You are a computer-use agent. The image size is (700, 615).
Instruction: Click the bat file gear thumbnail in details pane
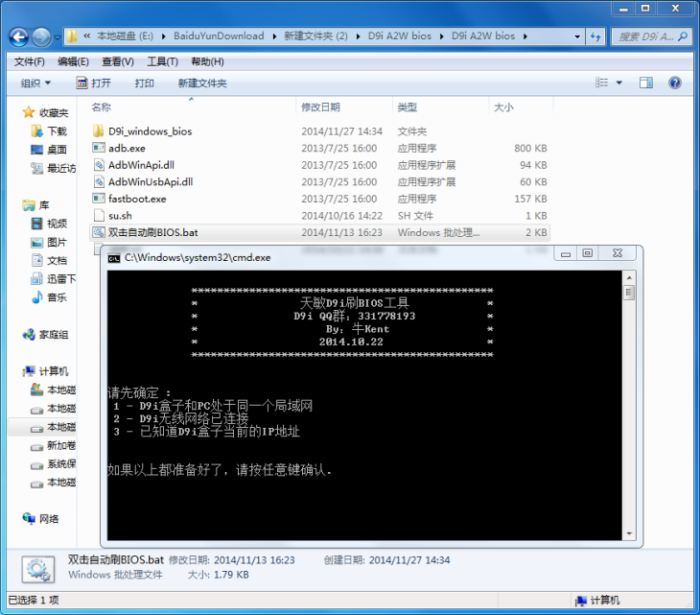[38, 569]
